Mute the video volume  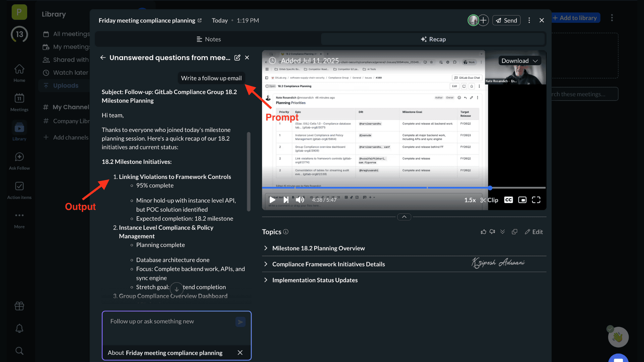(300, 200)
